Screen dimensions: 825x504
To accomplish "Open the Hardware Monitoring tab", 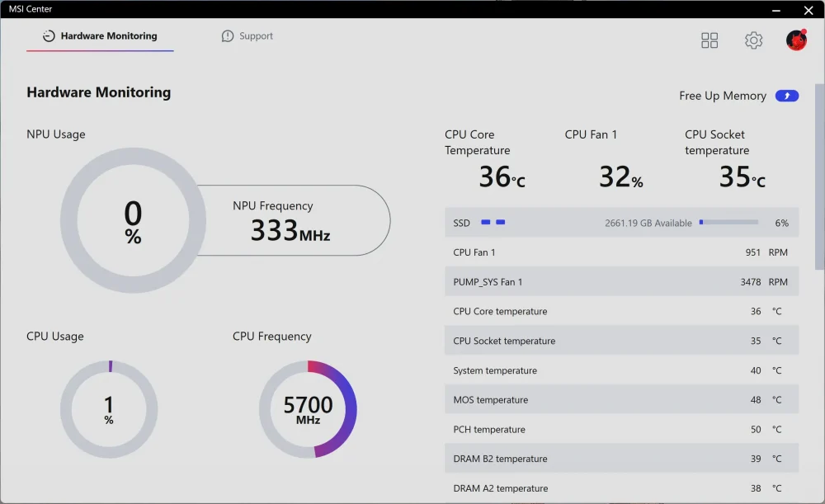I will pos(100,35).
